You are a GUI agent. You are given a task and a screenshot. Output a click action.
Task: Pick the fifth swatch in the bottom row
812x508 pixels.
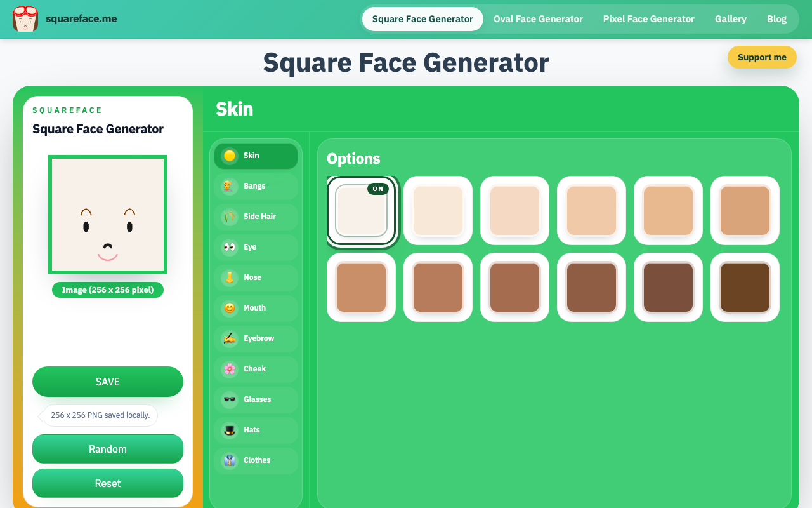669,288
